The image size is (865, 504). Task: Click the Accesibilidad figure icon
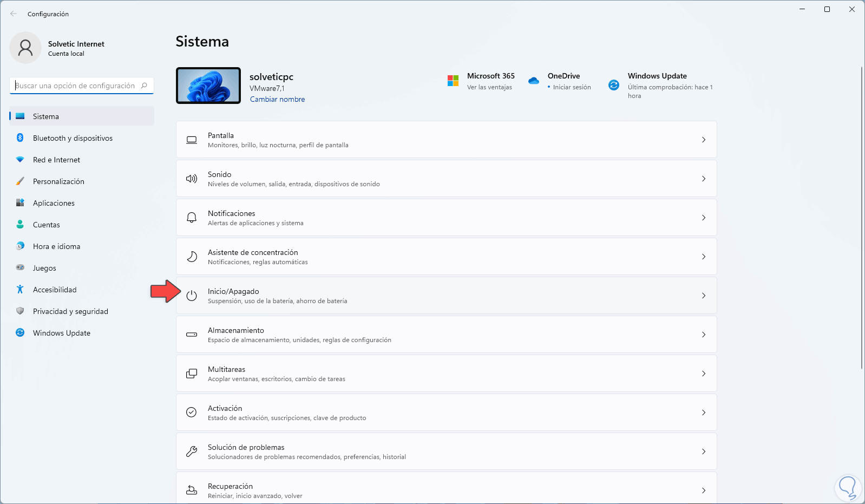coord(20,290)
